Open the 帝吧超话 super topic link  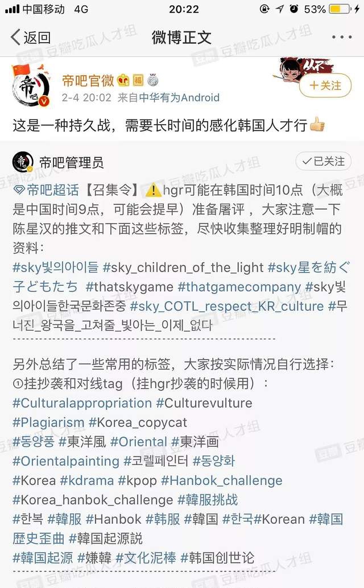pos(53,190)
